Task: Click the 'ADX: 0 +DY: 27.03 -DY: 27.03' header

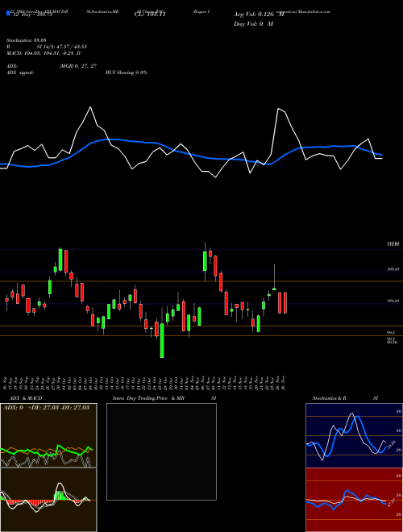Action: [x=46, y=408]
